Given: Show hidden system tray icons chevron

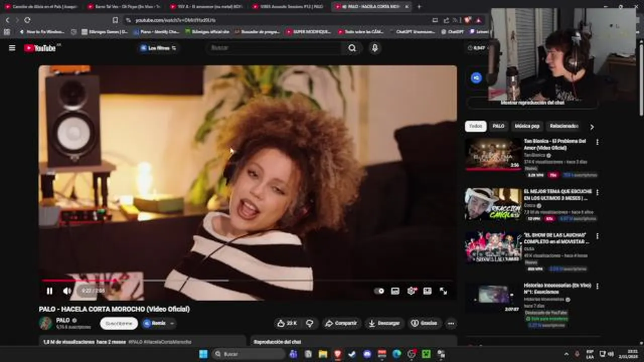Looking at the screenshot, I should 567,354.
